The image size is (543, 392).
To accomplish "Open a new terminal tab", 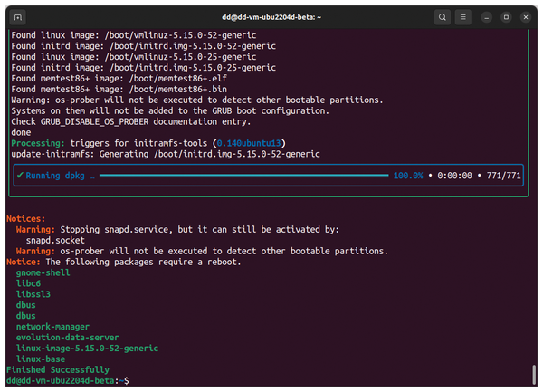I will pyautogui.click(x=18, y=17).
